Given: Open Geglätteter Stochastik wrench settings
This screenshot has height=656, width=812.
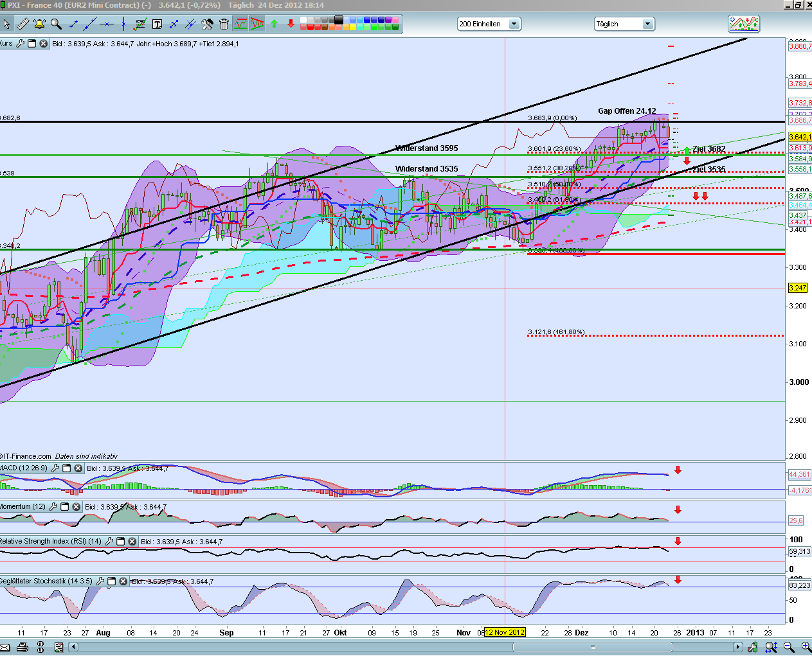Looking at the screenshot, I should pos(100,581).
